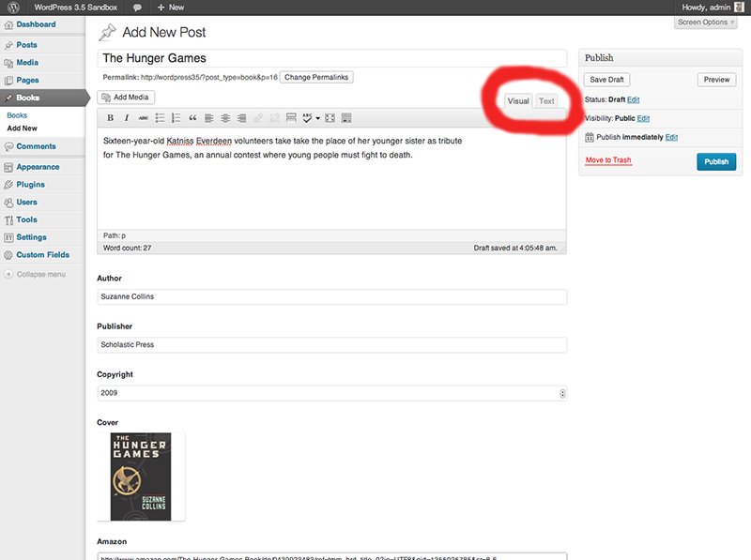This screenshot has width=751, height=560.
Task: Apply blockquote formatting
Action: 192,118
